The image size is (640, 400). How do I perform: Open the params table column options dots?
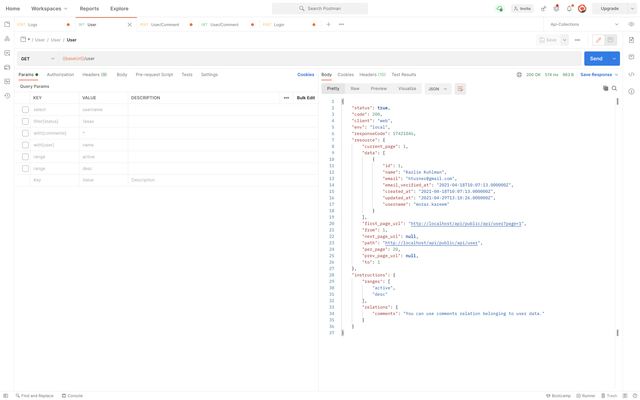(x=286, y=98)
